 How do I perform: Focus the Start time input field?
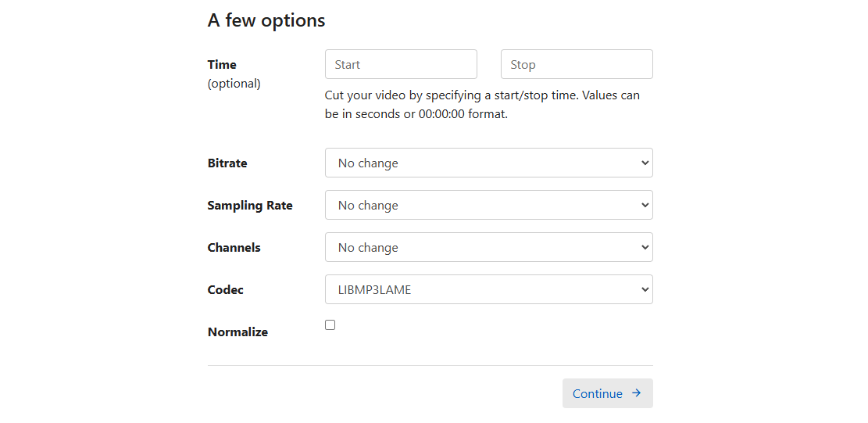401,64
